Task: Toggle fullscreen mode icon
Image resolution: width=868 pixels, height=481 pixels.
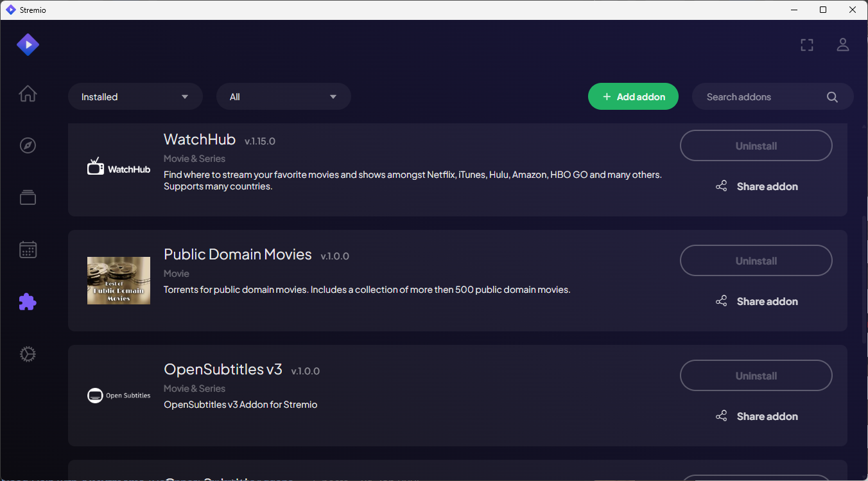Action: click(807, 45)
